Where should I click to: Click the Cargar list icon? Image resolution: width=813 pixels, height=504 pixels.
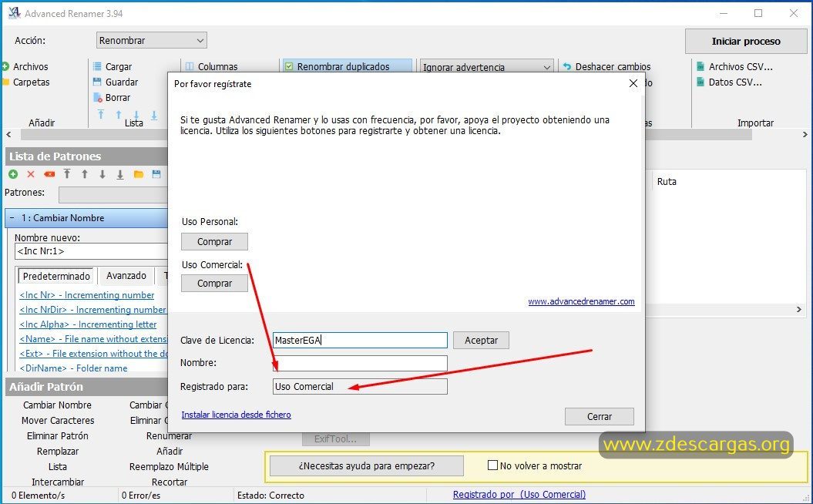tap(97, 66)
